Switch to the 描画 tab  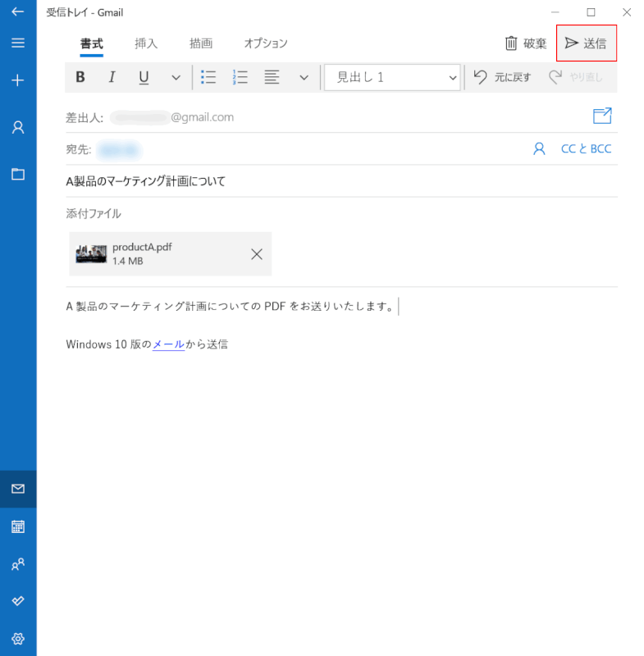point(201,43)
